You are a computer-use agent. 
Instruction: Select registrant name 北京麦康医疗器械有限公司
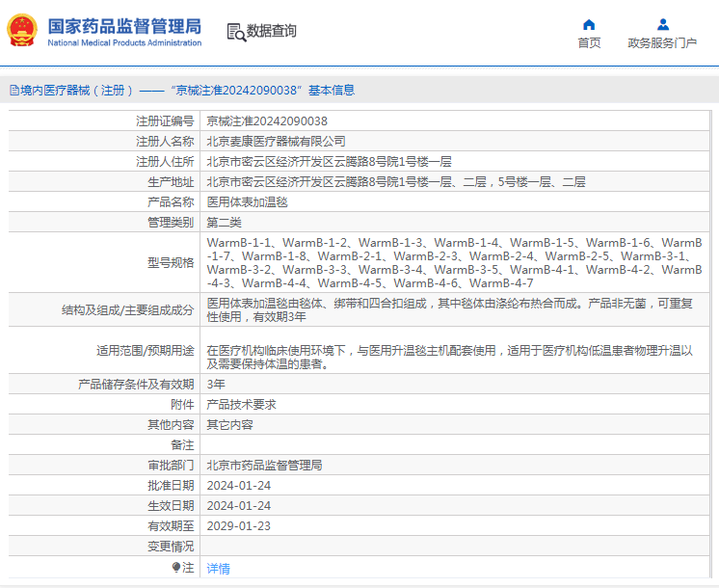276,142
